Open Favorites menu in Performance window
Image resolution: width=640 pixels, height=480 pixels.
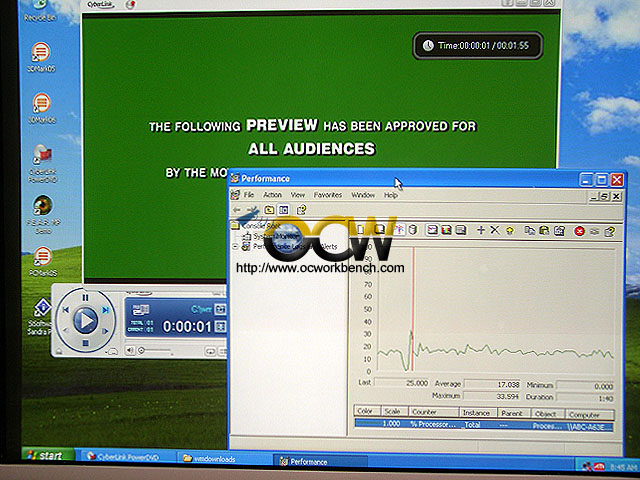[x=328, y=195]
